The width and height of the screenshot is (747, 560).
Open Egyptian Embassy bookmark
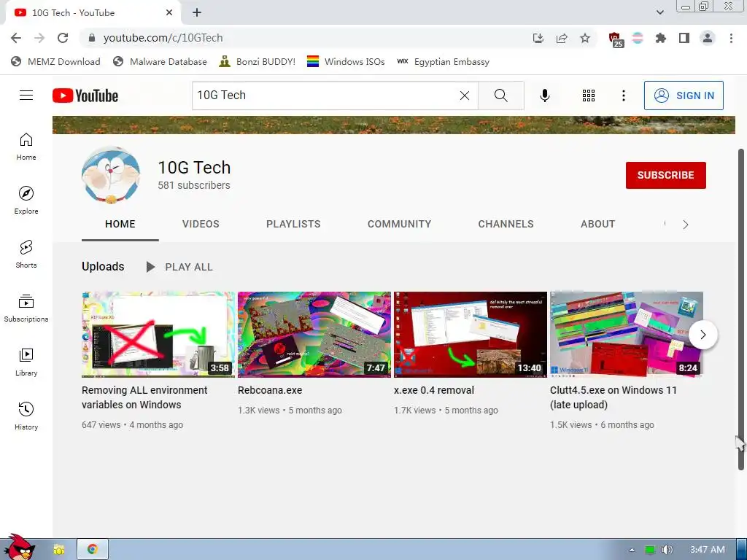[x=443, y=62]
